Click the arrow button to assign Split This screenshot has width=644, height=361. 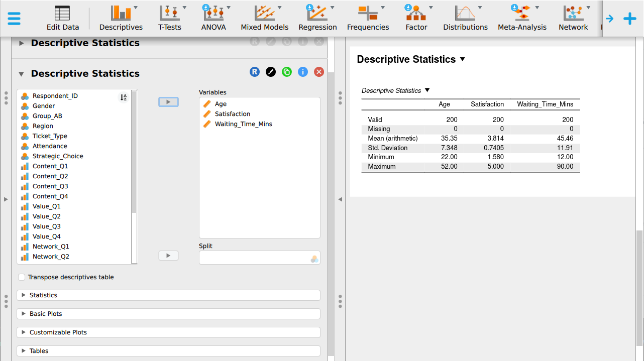tap(168, 256)
